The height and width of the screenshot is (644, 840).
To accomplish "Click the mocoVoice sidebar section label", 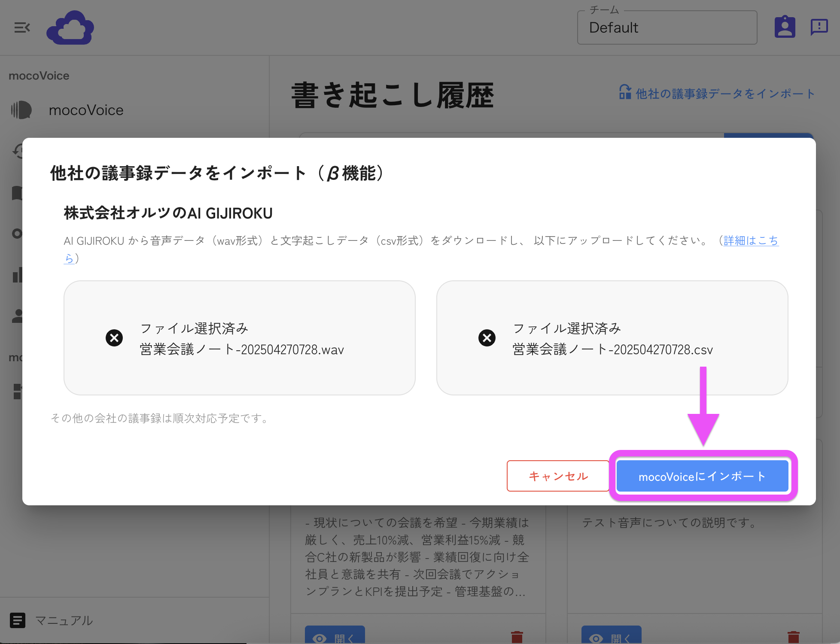I will click(39, 76).
